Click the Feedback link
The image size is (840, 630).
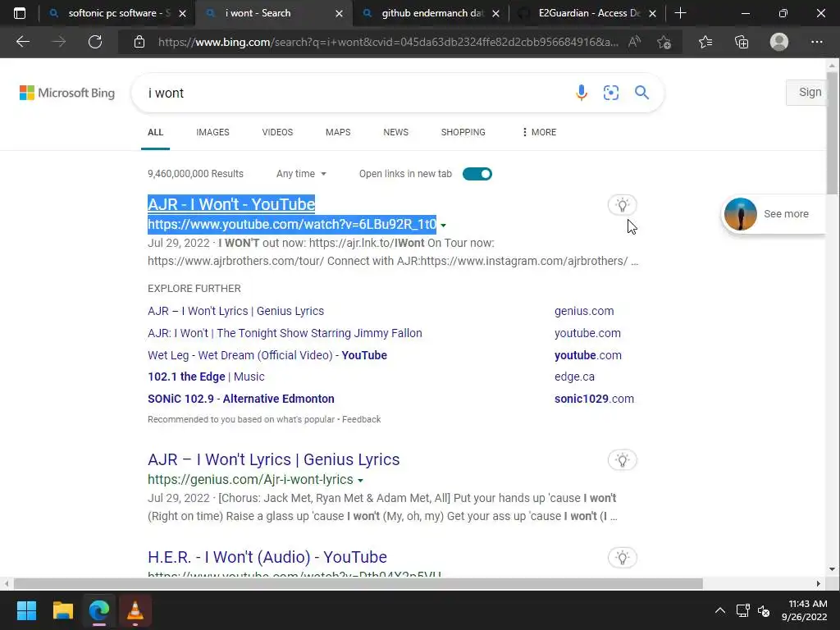[362, 419]
